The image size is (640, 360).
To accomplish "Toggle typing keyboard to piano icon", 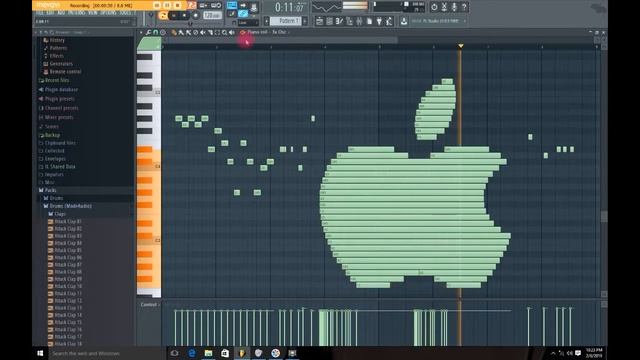I will pos(232,5).
